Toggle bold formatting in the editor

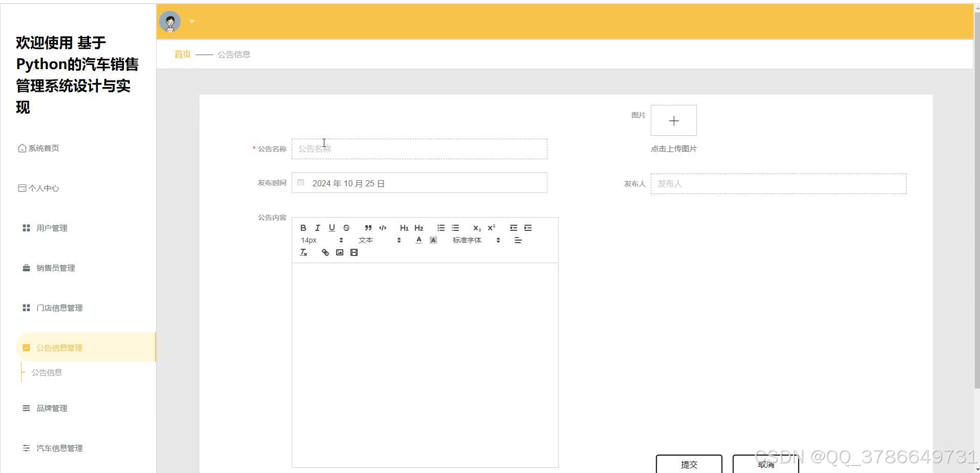pos(303,227)
